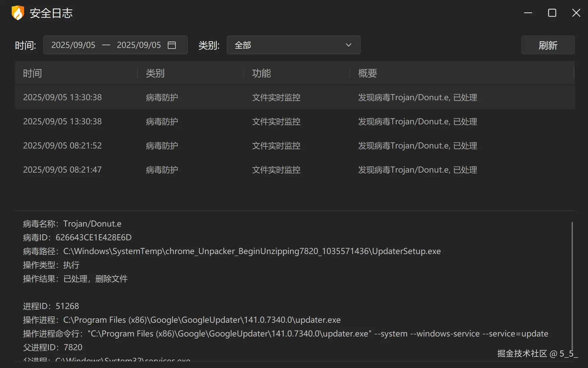The height and width of the screenshot is (368, 588).
Task: Sort logs by the 时间 column header
Action: (32, 73)
